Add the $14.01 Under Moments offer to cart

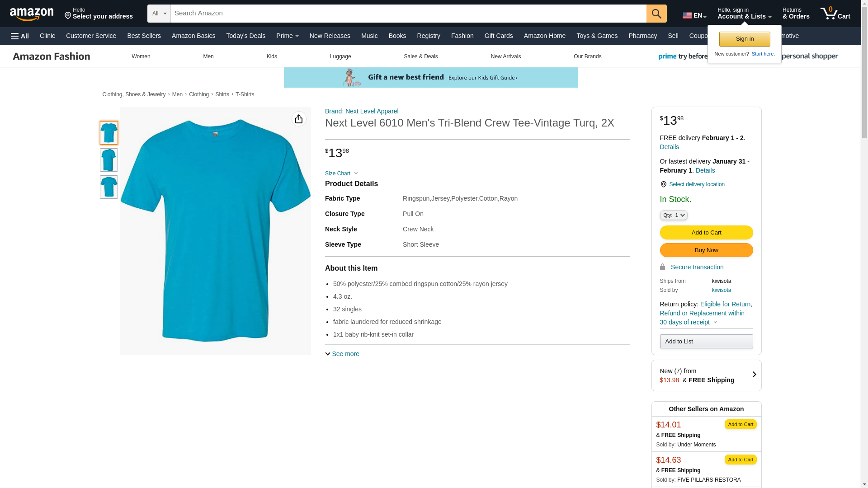click(x=740, y=424)
